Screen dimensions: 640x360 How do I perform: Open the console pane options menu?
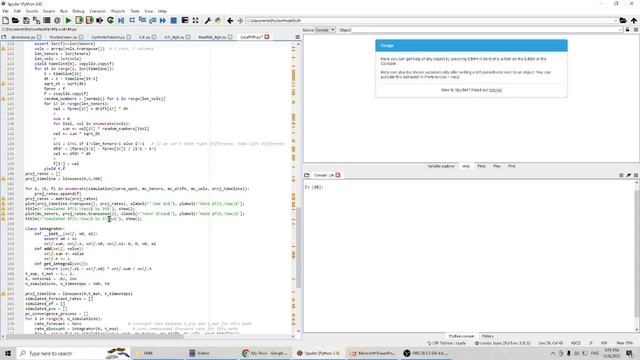point(636,175)
